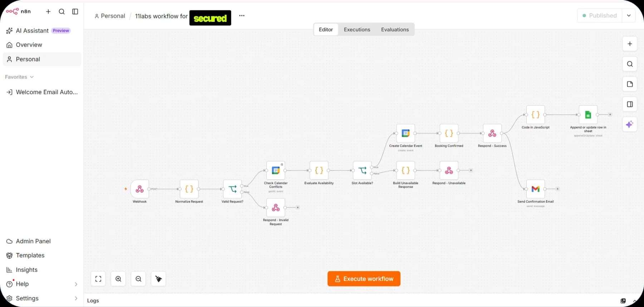Select the Webhook trigger node
The image size is (644, 307).
140,189
